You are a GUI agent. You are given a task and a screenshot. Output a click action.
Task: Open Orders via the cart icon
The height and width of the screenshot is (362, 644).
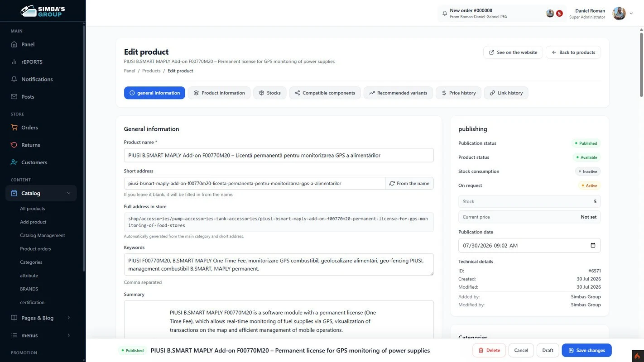14,128
